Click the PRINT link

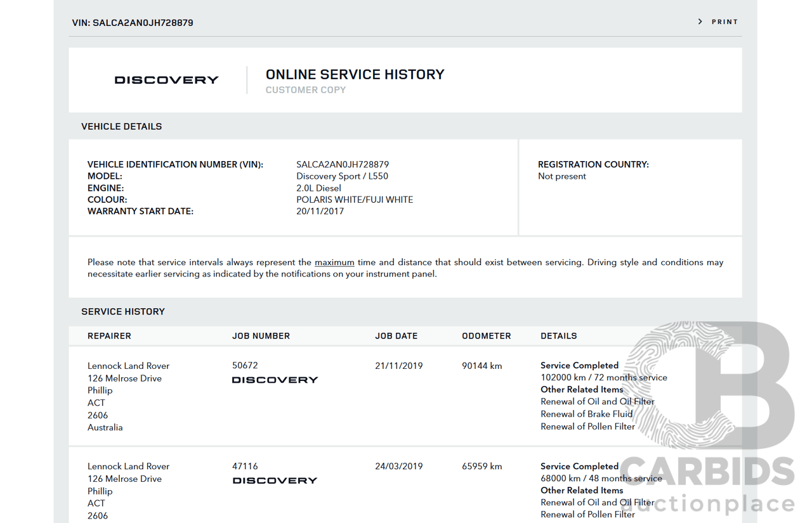(724, 22)
